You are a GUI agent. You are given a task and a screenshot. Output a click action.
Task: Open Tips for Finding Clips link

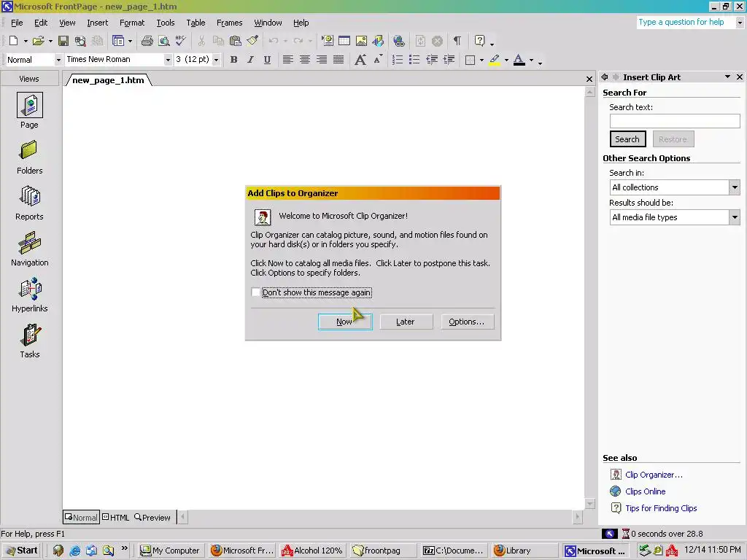(x=661, y=508)
